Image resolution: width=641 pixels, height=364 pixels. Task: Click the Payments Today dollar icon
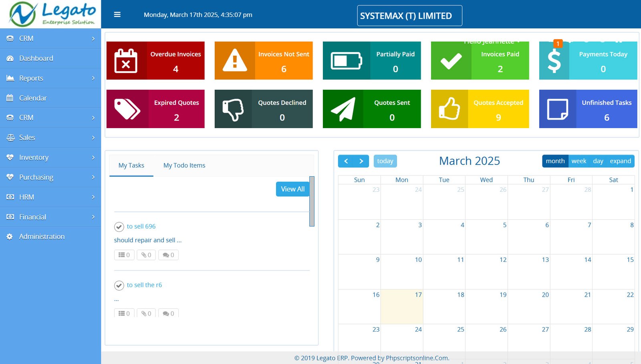point(554,61)
